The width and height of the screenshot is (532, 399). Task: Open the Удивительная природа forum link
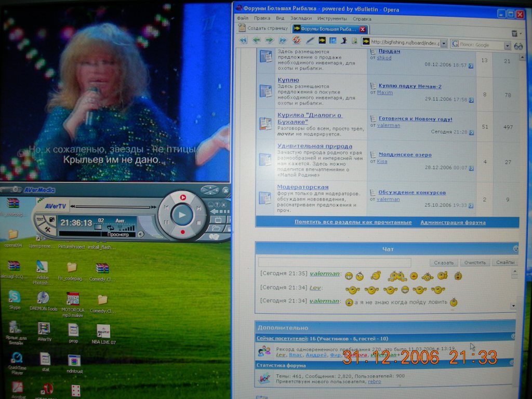(314, 146)
